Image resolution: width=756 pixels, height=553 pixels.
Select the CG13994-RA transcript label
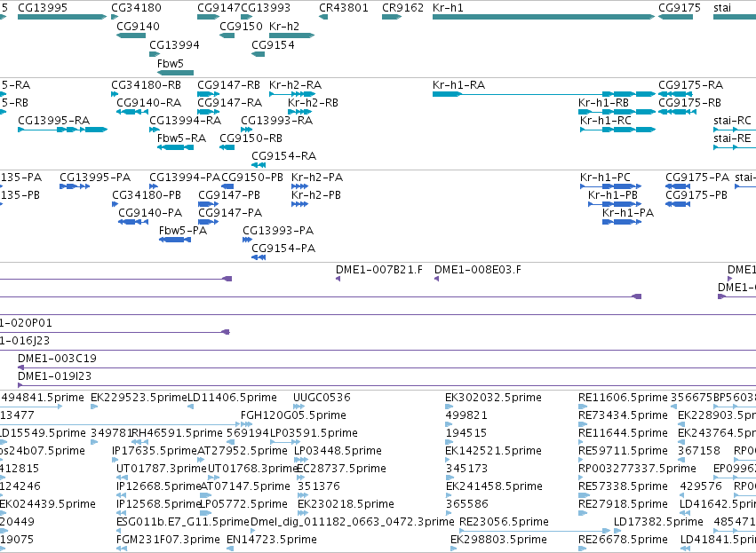(x=186, y=121)
